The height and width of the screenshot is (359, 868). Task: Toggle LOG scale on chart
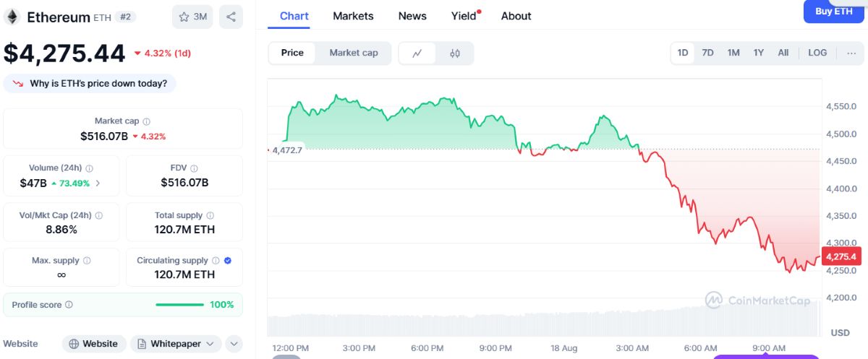[817, 53]
